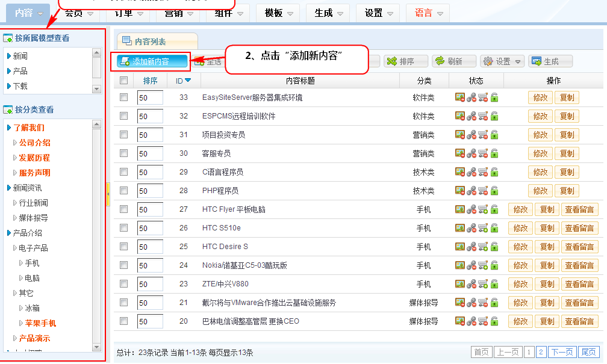The height and width of the screenshot is (364, 607).
Task: Expand the 电子产品 subcategory in the tree
Action: [x=15, y=248]
